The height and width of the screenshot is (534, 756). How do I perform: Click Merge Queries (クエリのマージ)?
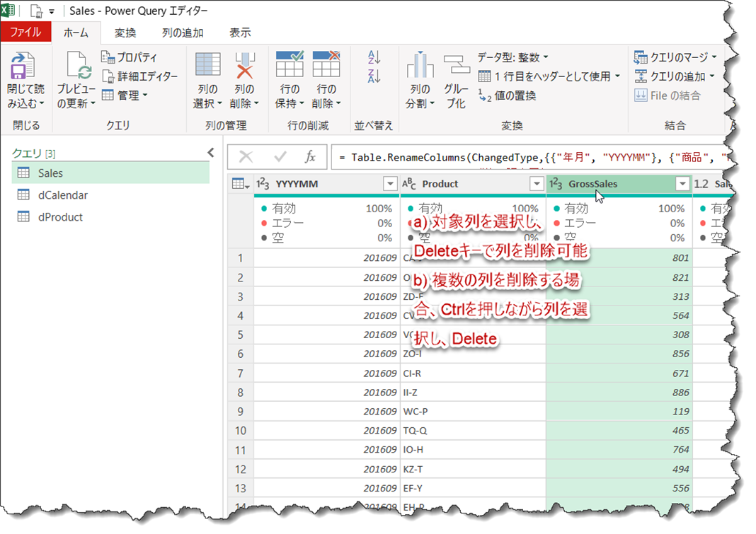[675, 57]
